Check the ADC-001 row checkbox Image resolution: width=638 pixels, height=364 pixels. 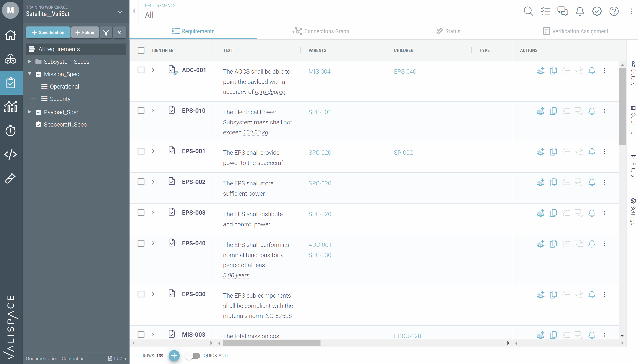(141, 70)
